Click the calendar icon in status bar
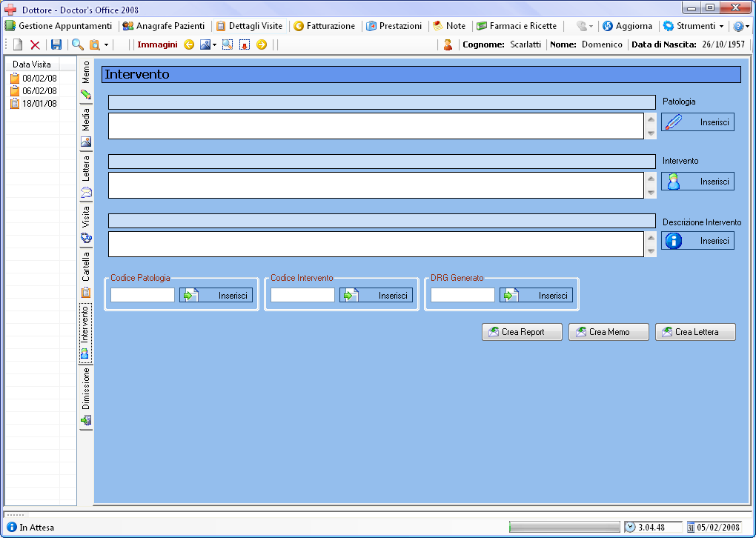This screenshot has width=756, height=538. [691, 528]
